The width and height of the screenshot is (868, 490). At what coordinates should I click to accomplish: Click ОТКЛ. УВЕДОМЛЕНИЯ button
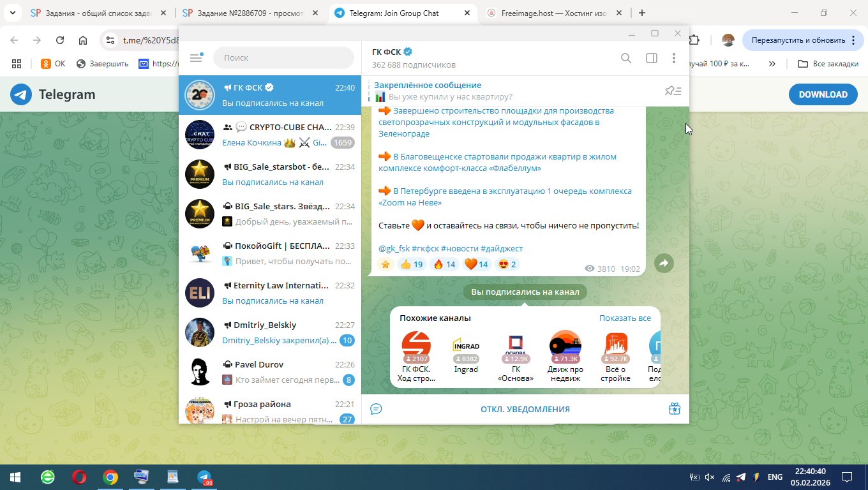point(525,409)
